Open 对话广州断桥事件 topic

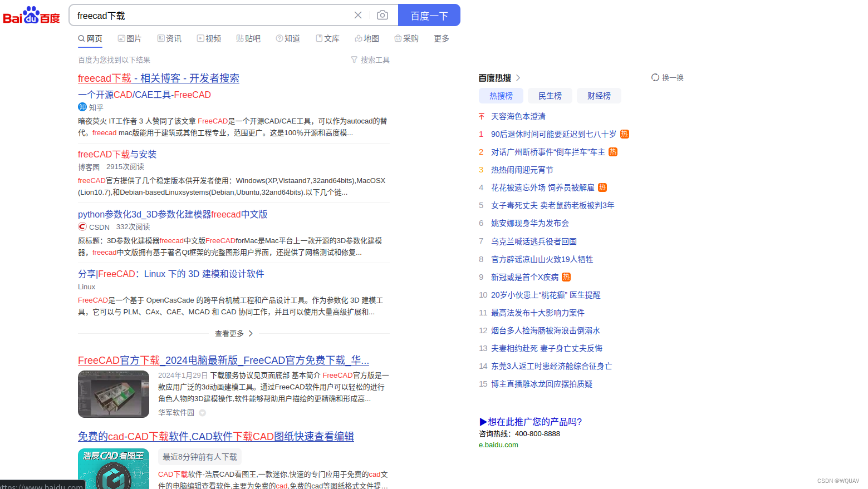548,152
